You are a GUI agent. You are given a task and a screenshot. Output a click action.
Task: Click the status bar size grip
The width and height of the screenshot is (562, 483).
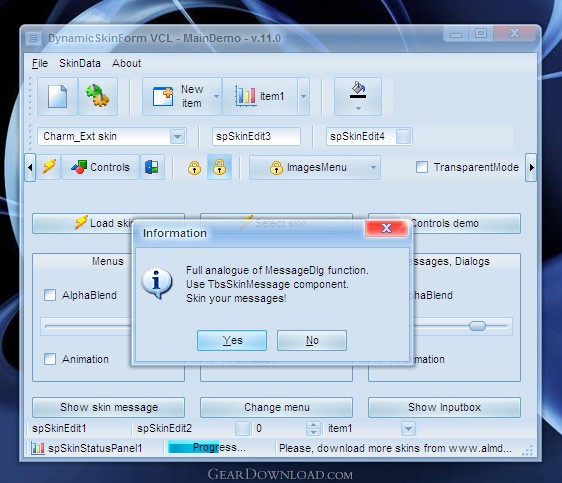pyautogui.click(x=528, y=450)
